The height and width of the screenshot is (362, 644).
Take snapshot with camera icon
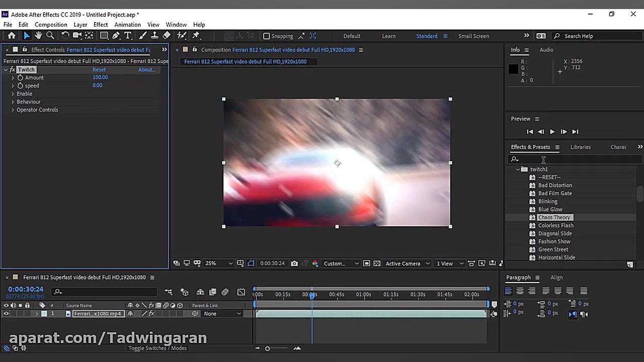click(294, 263)
